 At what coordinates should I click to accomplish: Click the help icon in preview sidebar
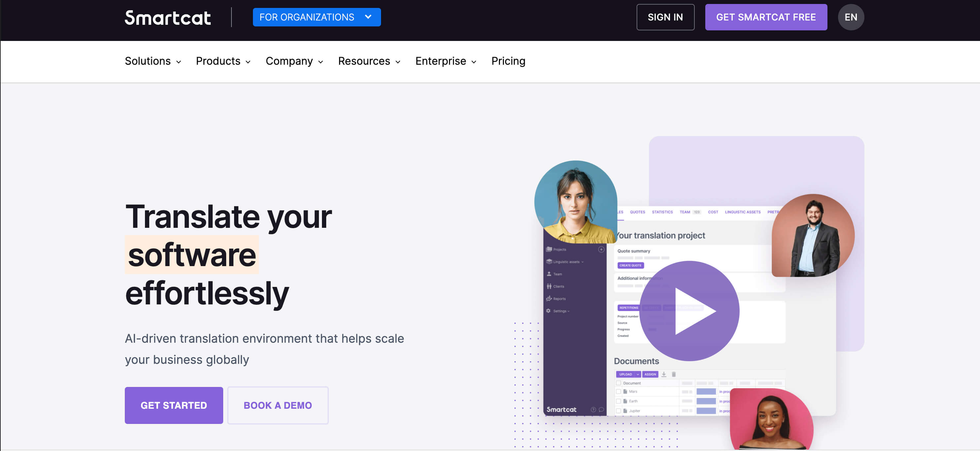593,409
